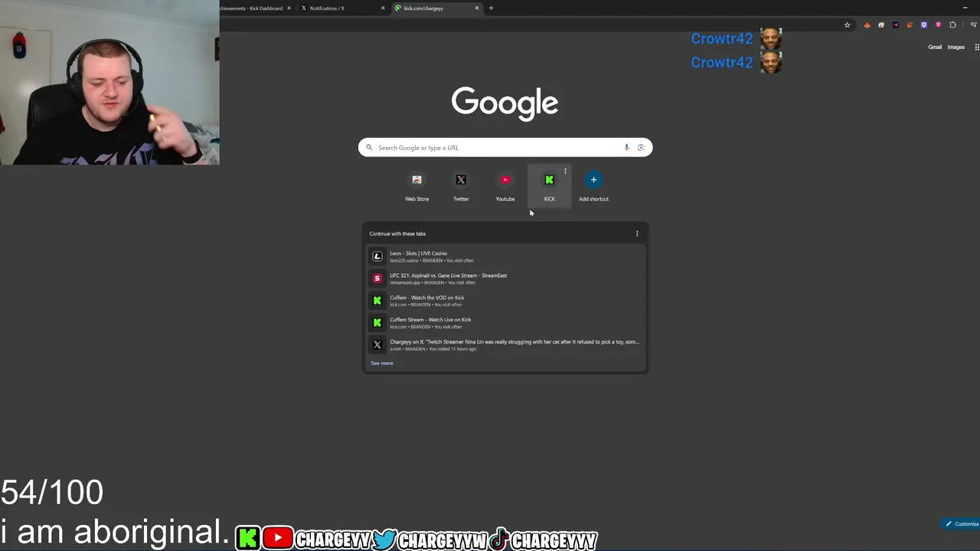980x551 pixels.
Task: Open UFC 321 Aspinall vs. Gane StreamEast tab
Action: 505,279
